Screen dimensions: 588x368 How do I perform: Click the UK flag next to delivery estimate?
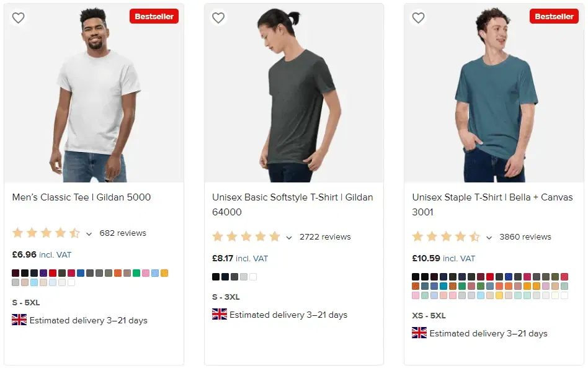(20, 320)
